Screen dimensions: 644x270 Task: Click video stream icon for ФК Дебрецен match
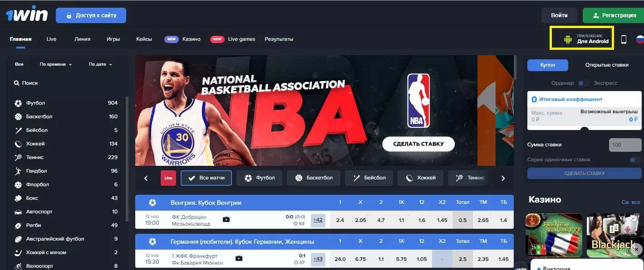point(226,220)
